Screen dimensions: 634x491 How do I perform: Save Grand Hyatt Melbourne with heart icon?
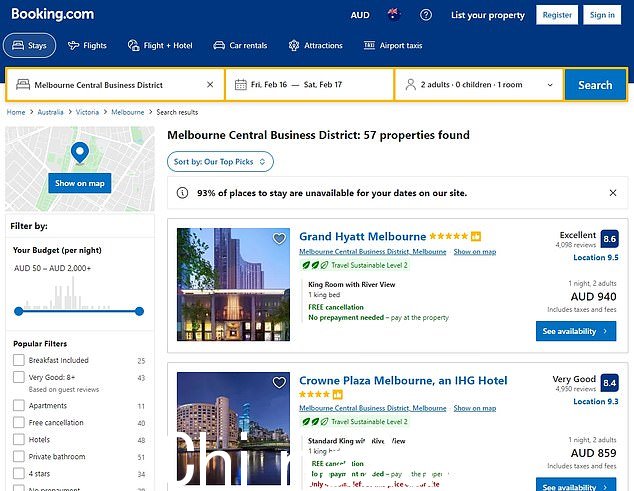coord(279,239)
